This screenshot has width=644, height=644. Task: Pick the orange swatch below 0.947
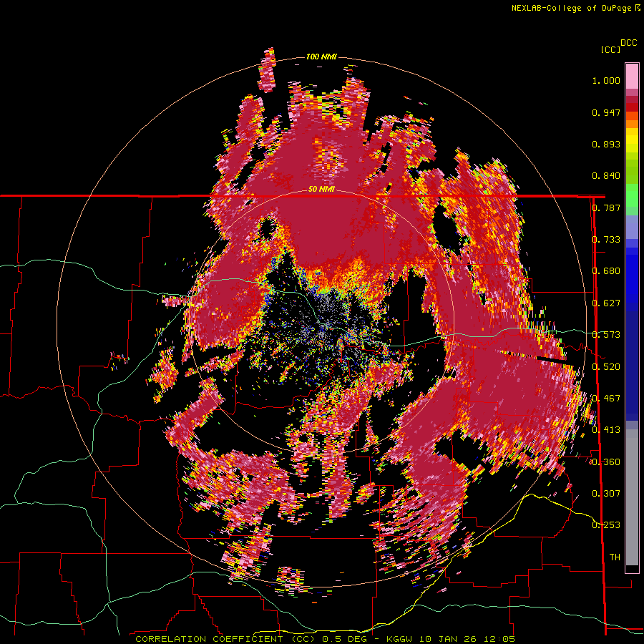632,124
